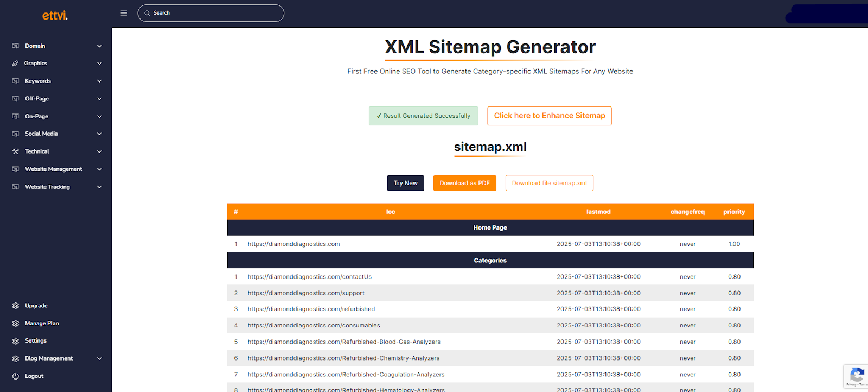868x392 pixels.
Task: Click the reCAPTCHA badge icon
Action: click(x=857, y=375)
